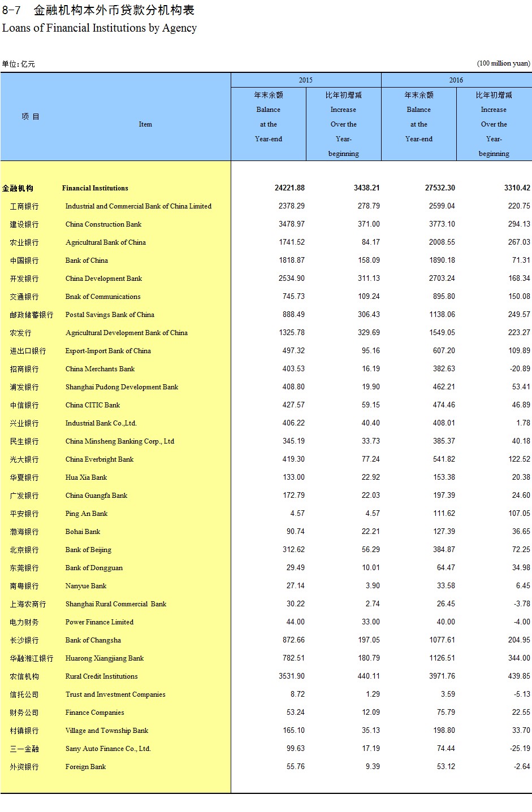Select the "Finance Companies" label
Viewport: 532px width, 812px height.
[x=95, y=713]
